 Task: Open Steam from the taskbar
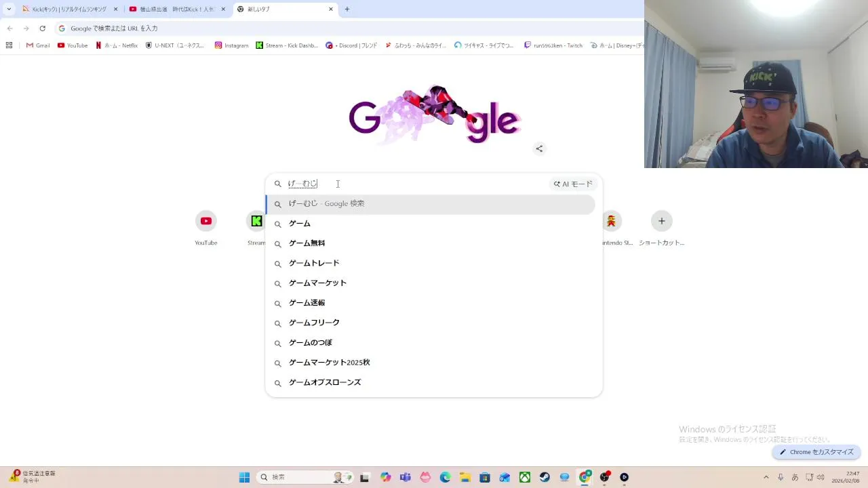click(545, 477)
